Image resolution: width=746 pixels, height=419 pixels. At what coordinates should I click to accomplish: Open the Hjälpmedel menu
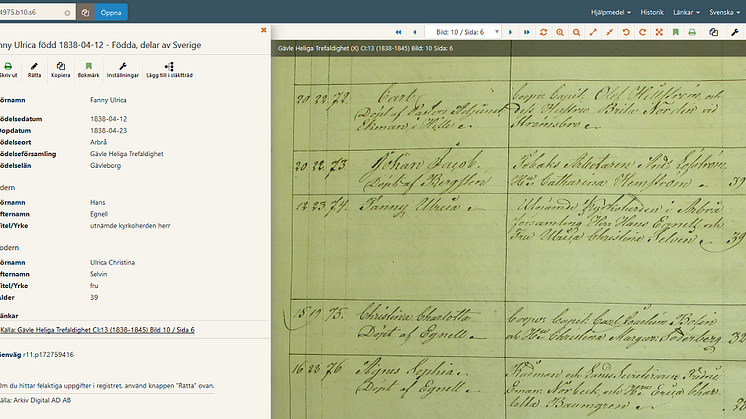[x=610, y=12]
